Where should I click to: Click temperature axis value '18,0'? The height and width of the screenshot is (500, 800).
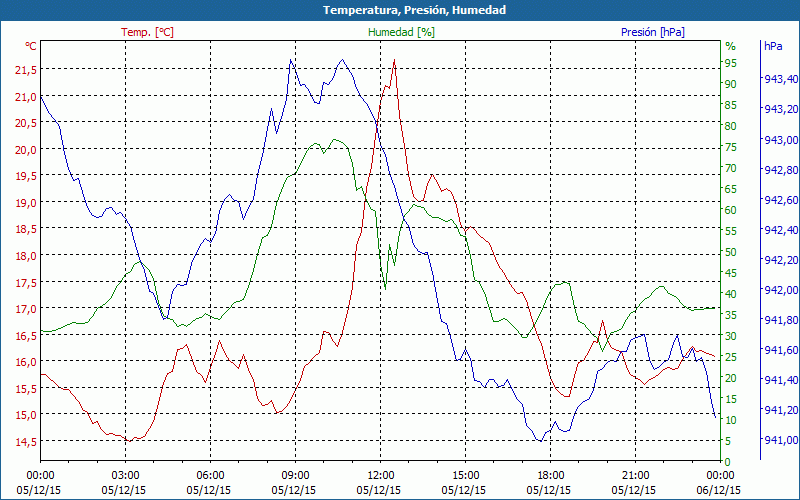(26, 256)
